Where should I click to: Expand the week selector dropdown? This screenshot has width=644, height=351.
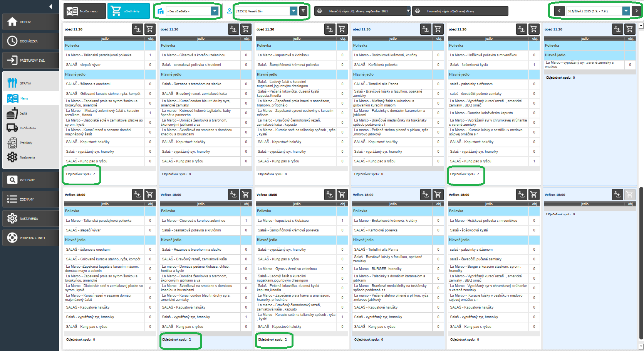coord(626,11)
